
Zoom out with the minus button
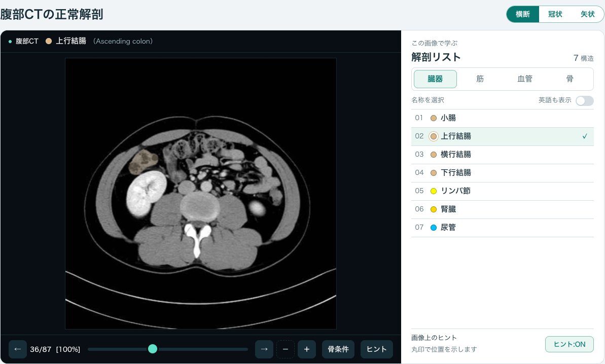point(286,349)
